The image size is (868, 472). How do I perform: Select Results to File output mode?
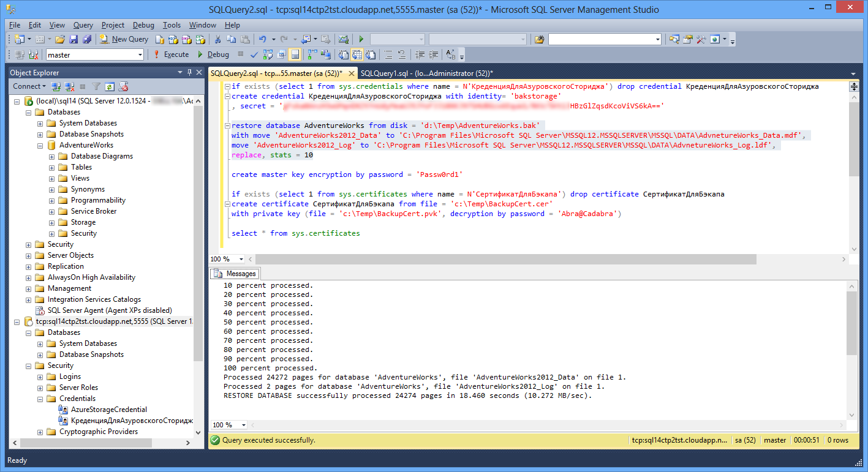[x=370, y=54]
